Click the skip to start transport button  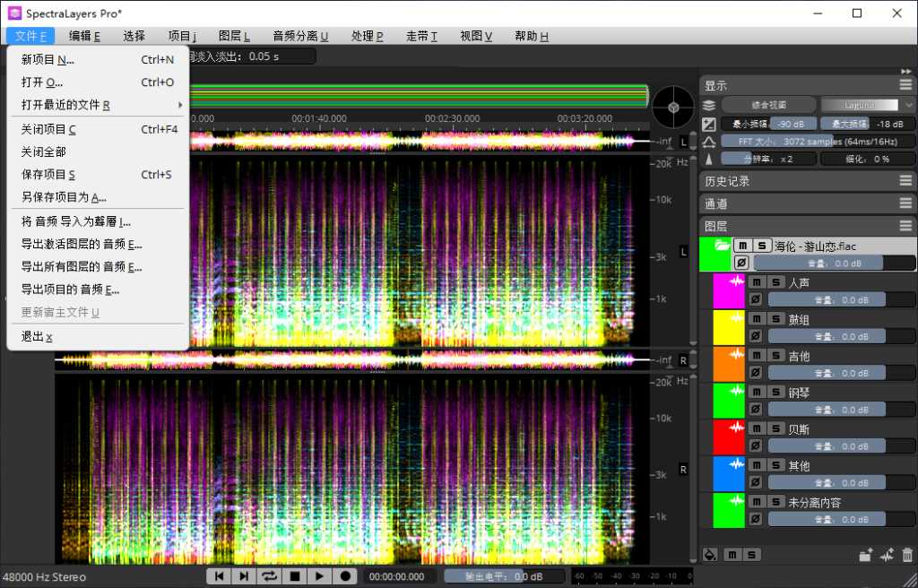[x=220, y=577]
